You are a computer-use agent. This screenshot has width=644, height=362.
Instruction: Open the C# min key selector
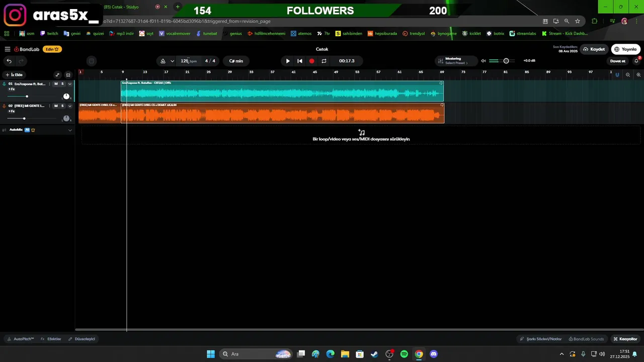[x=236, y=61]
